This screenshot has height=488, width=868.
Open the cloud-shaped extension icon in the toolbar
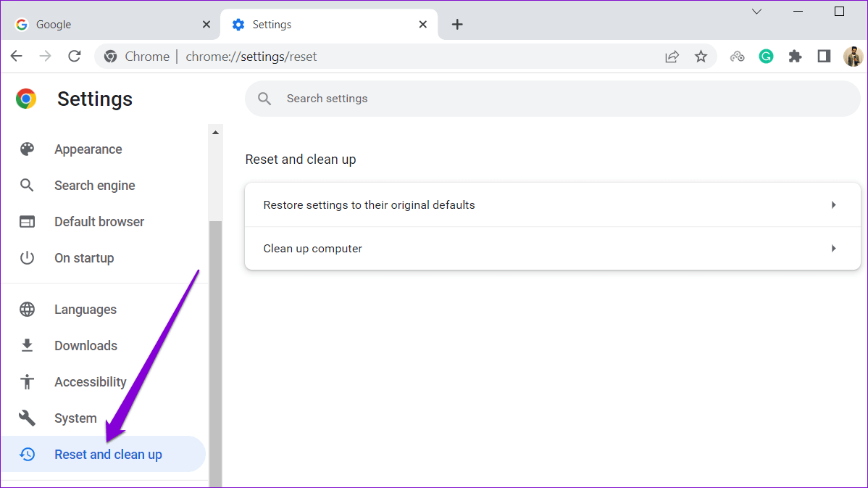pos(738,57)
